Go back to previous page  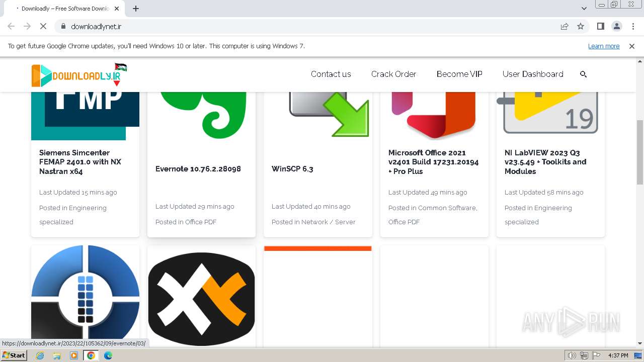pyautogui.click(x=11, y=26)
